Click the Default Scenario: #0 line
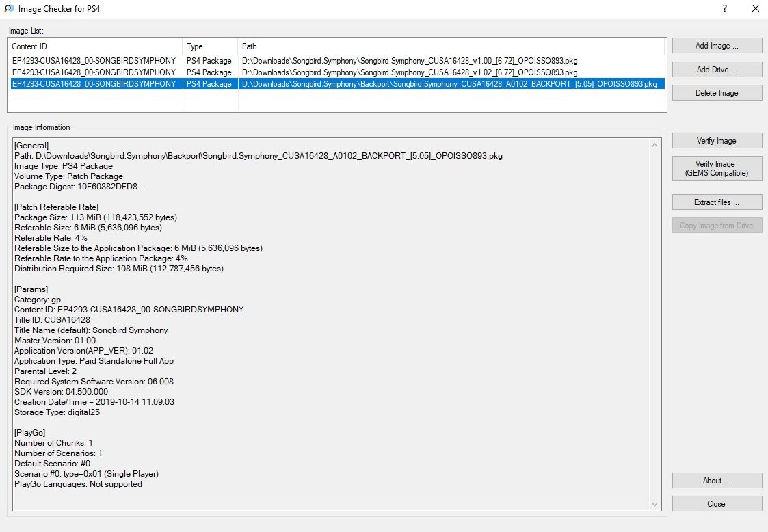This screenshot has width=768, height=532. pos(52,464)
